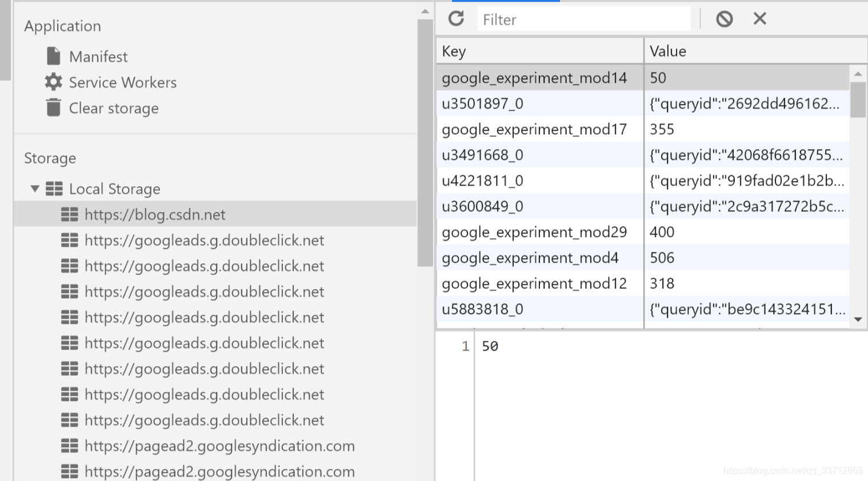Click the value starting with queryid 42068f6618755
The width and height of the screenshot is (868, 481).
click(747, 155)
